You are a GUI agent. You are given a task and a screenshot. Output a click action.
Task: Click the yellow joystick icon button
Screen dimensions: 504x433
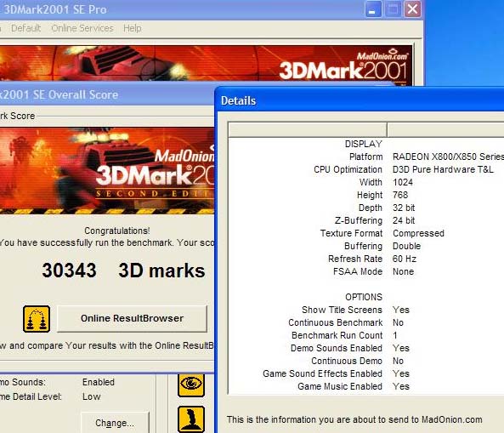click(x=191, y=419)
